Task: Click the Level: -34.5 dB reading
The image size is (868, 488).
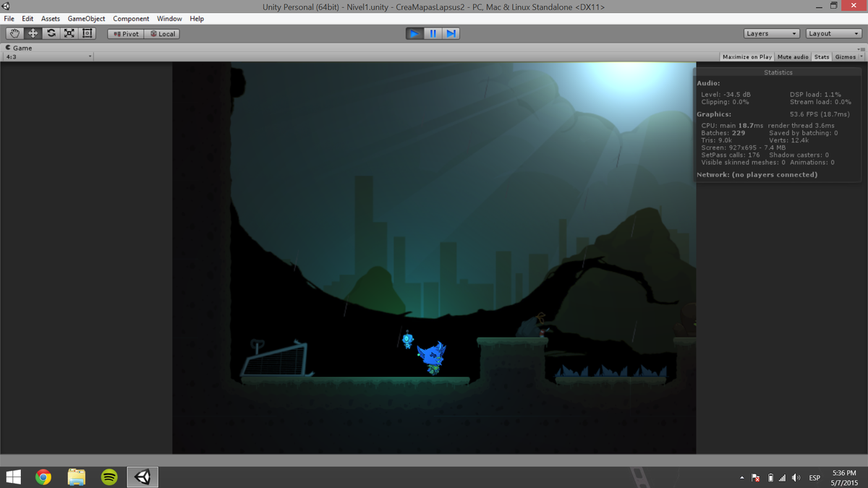Action: point(726,95)
